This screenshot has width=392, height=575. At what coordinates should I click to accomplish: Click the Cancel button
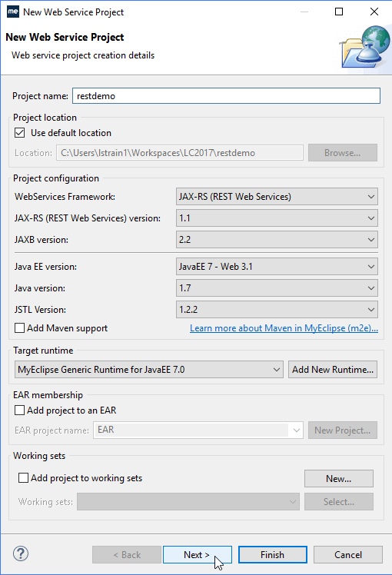click(348, 555)
